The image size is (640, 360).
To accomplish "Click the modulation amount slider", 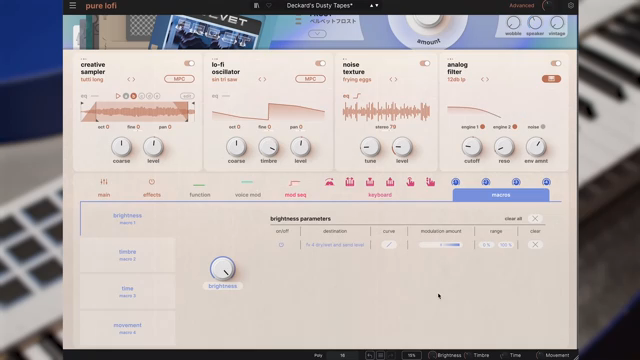I will point(441,245).
